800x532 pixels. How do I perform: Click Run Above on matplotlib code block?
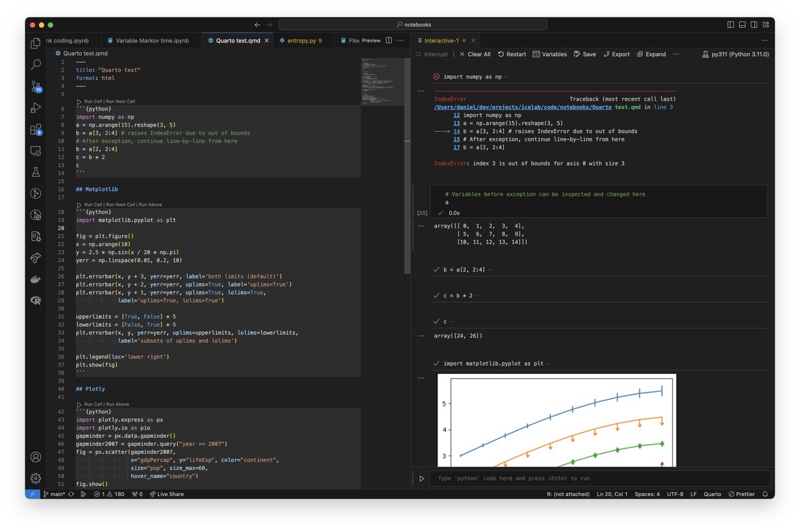[x=150, y=205]
